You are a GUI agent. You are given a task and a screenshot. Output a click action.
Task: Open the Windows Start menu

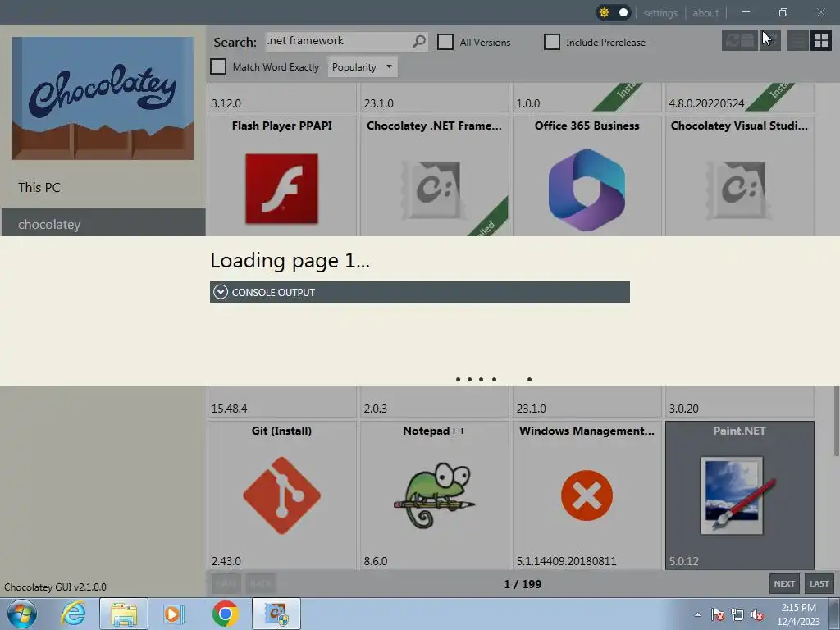(21, 614)
